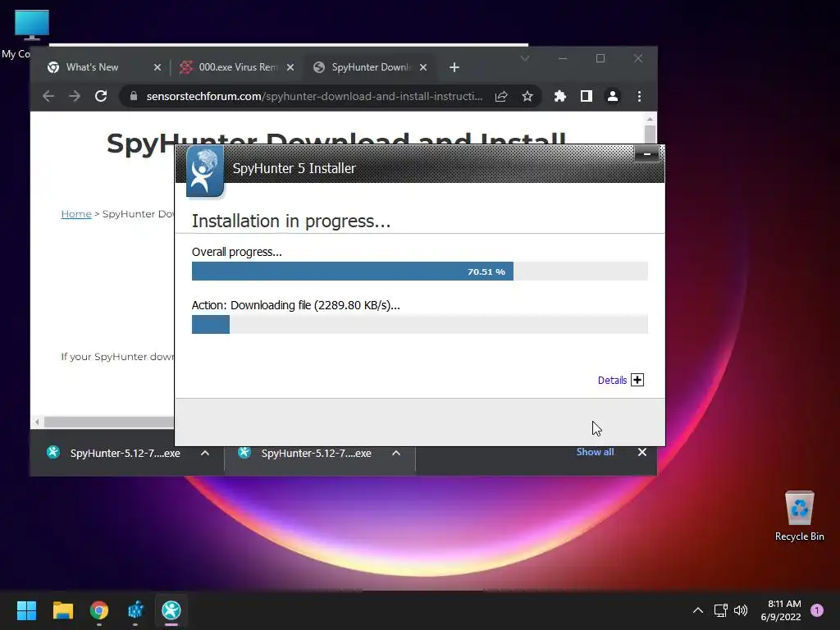Expand options for second SpyHunter download
The image size is (840, 630).
[396, 453]
